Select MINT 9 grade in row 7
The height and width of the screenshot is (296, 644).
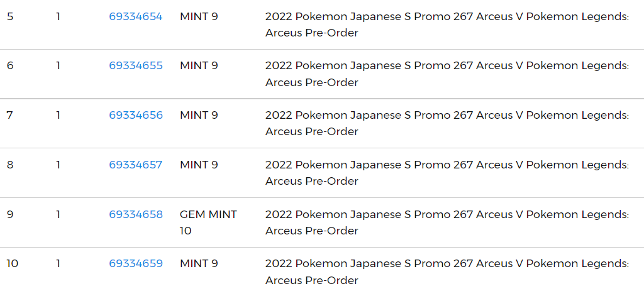tap(199, 116)
